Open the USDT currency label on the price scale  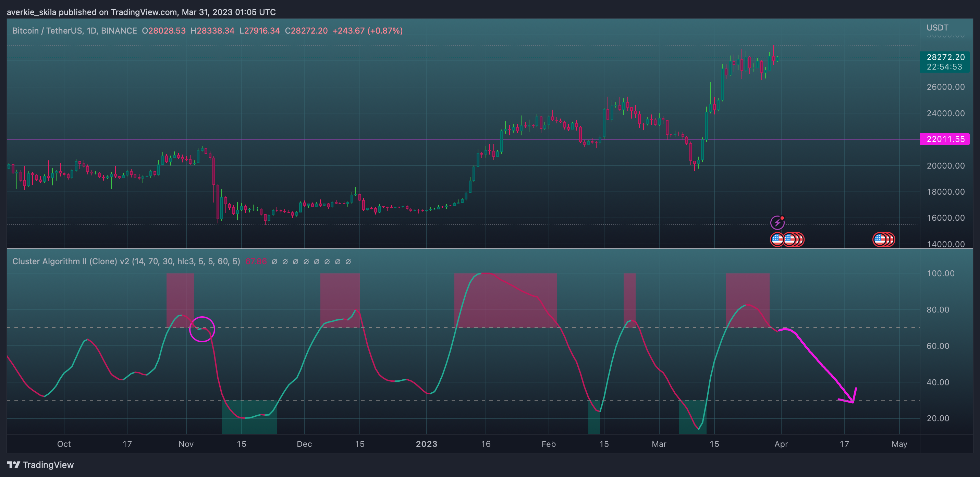937,27
